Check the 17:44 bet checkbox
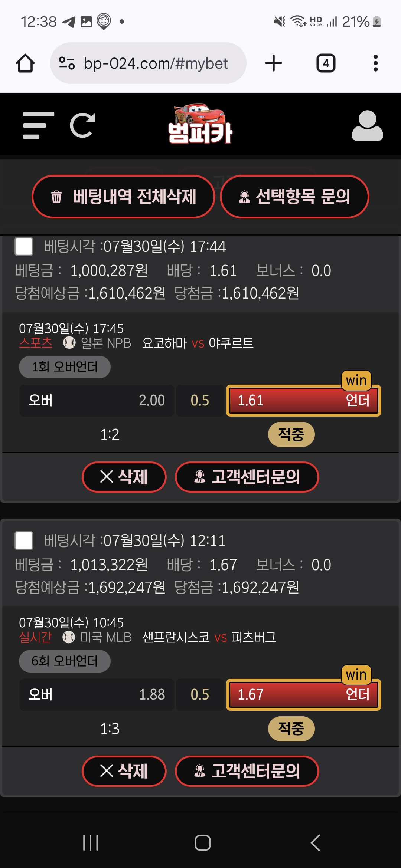The height and width of the screenshot is (868, 401). [24, 246]
